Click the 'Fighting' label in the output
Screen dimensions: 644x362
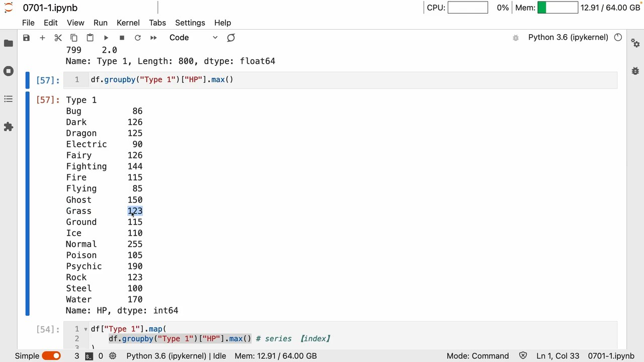[x=87, y=166]
